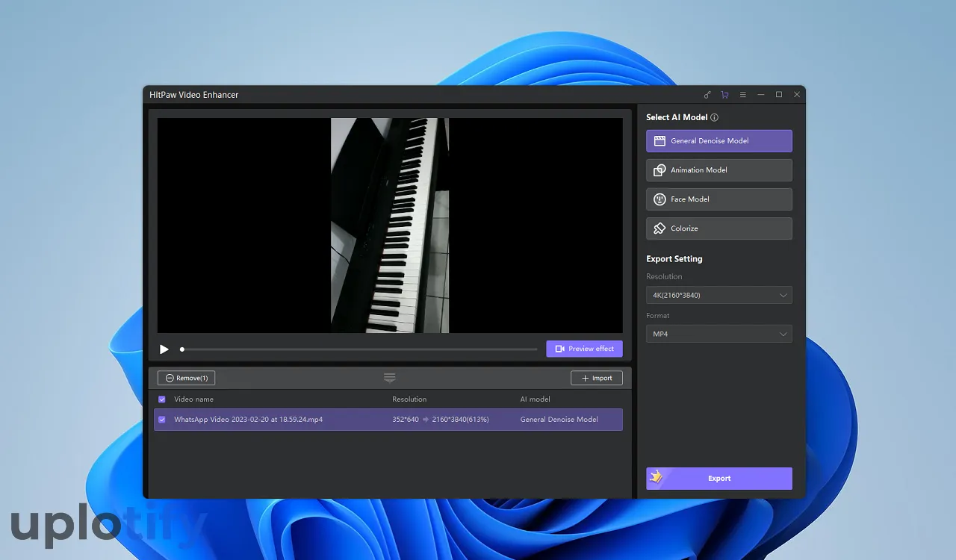Click the playback progress slider handle
Screen dimensions: 956x560
coord(181,349)
